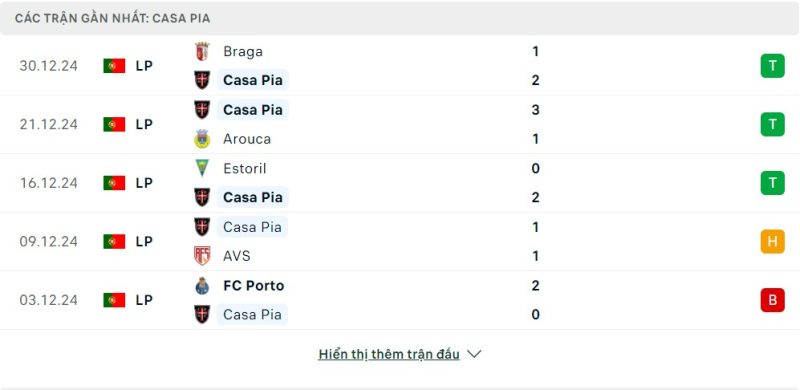This screenshot has height=390, width=800.
Task: Open the 09.12.24 match date
Action: pyautogui.click(x=48, y=241)
